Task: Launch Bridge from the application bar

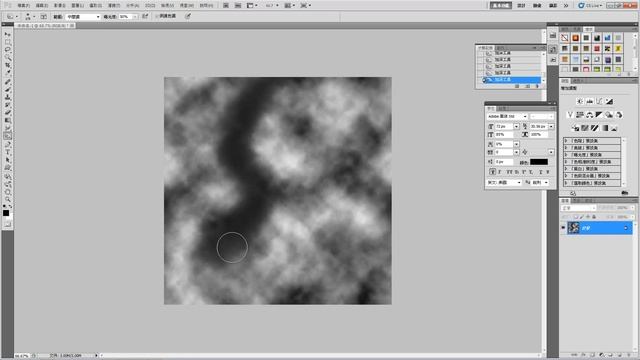Action: pyautogui.click(x=226, y=5)
